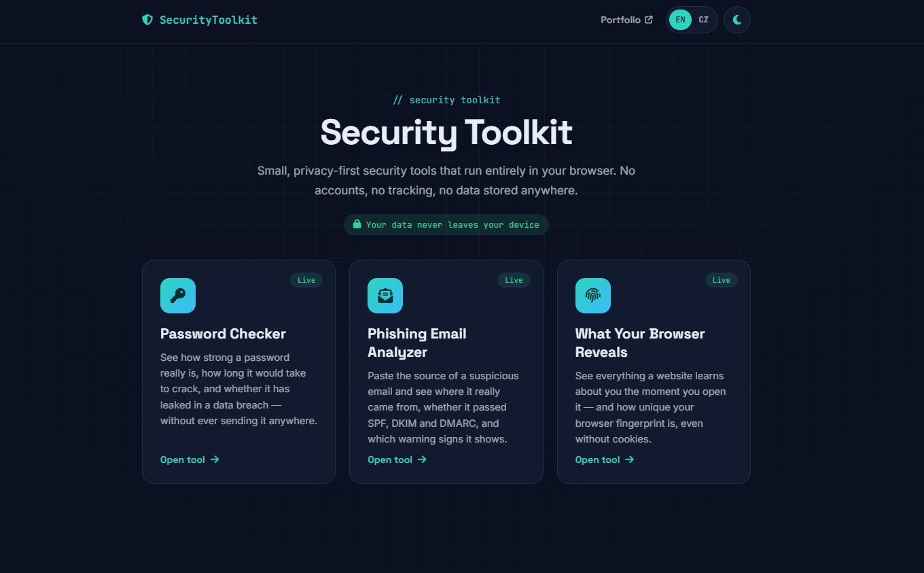This screenshot has height=573, width=924.
Task: Click the large Security Toolkit heading
Action: [446, 132]
